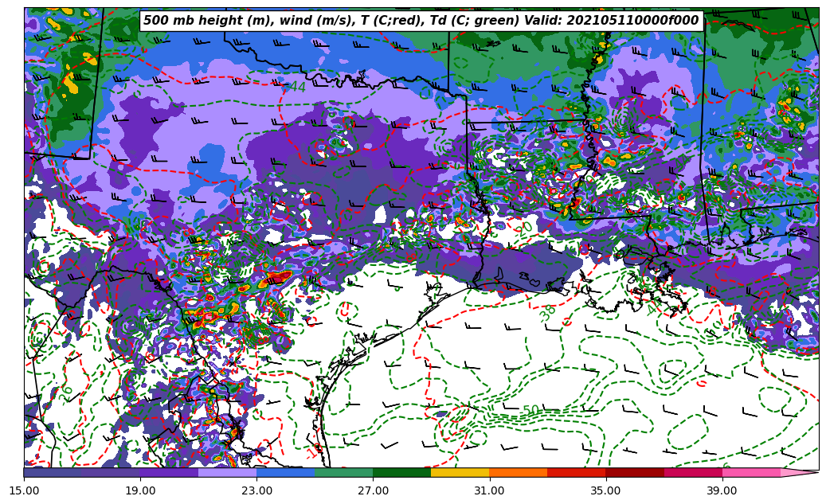Select the 35.00 colorbar tick label
The height and width of the screenshot is (504, 826).
[605, 490]
